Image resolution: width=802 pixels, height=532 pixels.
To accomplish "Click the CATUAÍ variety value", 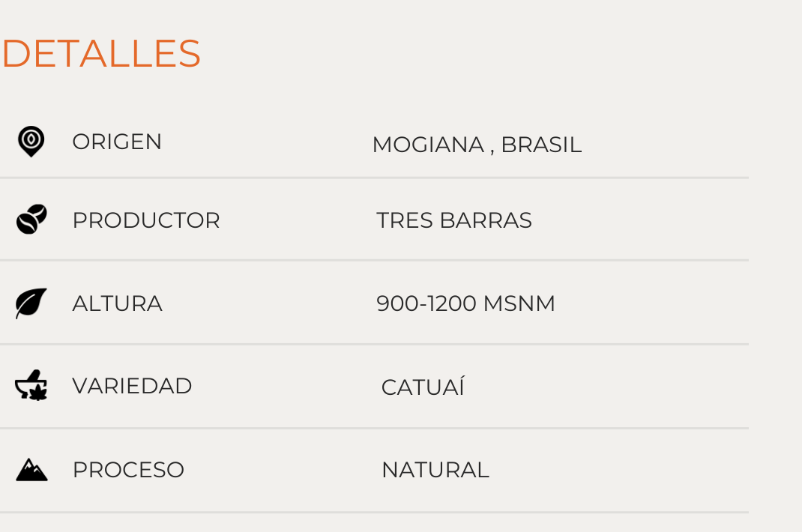I will click(423, 386).
